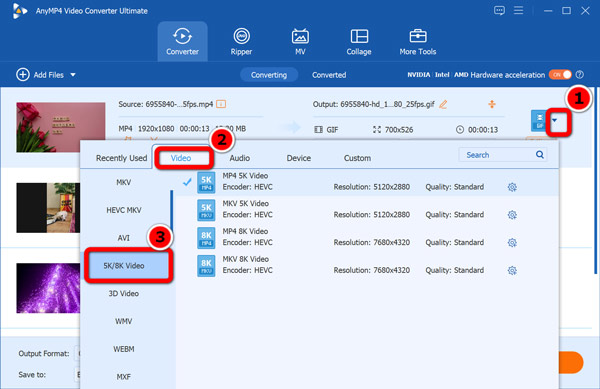The height and width of the screenshot is (389, 600).
Task: Click the purple sparkles video thumbnail
Action: tap(48, 288)
